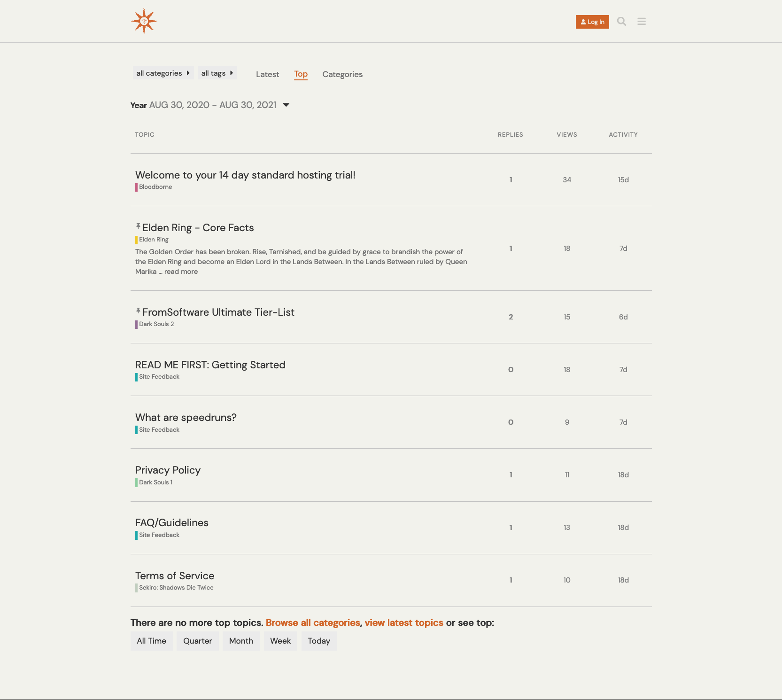Viewport: 782px width, 700px height.
Task: Open the search magnifier icon
Action: click(x=621, y=22)
